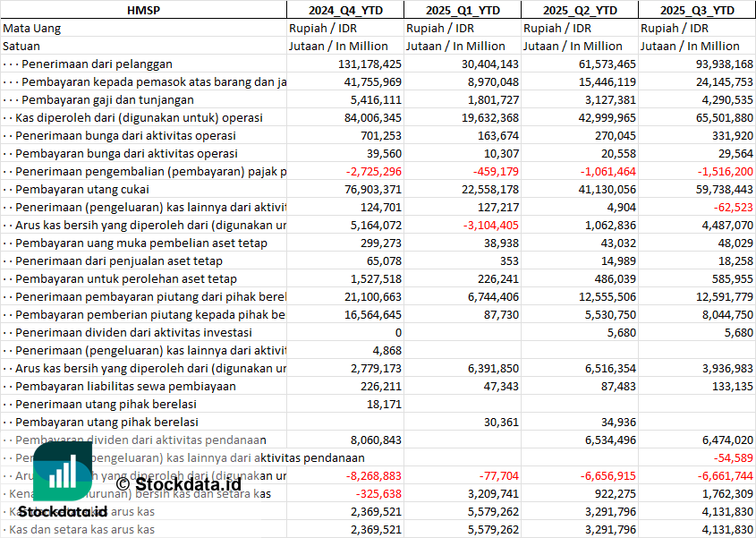Select value 1,762,309

pos(727,492)
